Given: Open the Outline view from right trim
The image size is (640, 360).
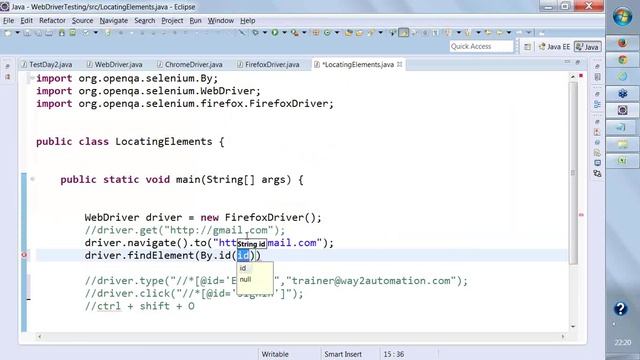Looking at the screenshot, I should coord(597,104).
